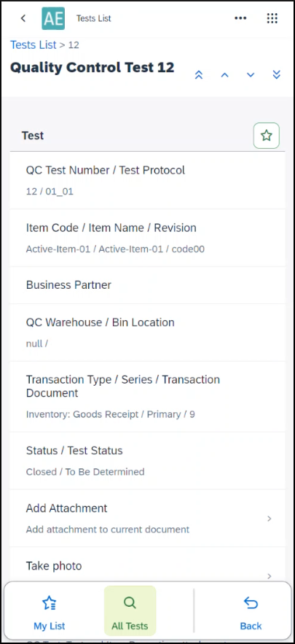Click the Tests List breadcrumb link
295x644 pixels.
(x=34, y=44)
